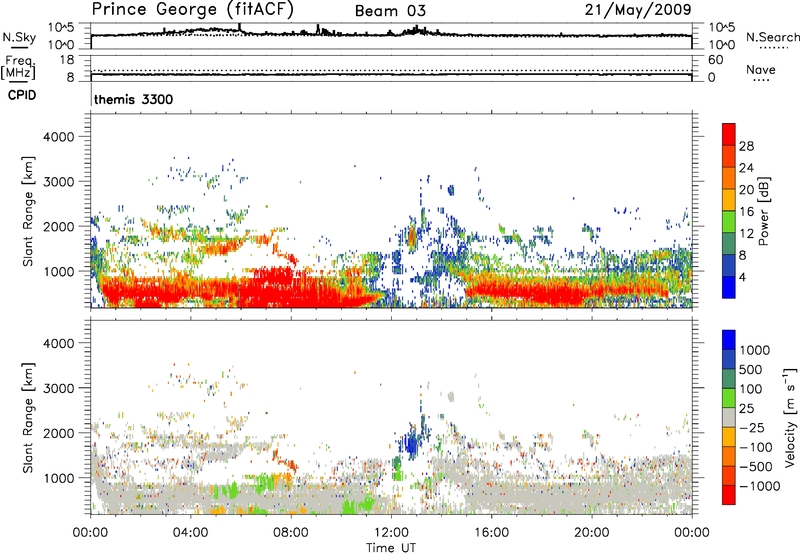The image size is (800, 554).
Task: Click the yellow 16-20 dB power swatch
Action: (x=729, y=199)
